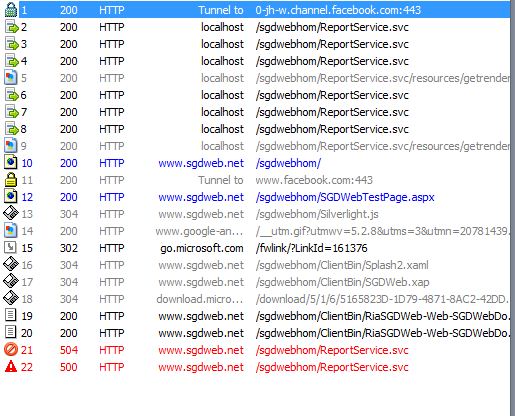Image resolution: width=515 pixels, height=416 pixels.
Task: Select /sgdwebhom/ReportService.svc URL in session 2
Action: coord(332,27)
